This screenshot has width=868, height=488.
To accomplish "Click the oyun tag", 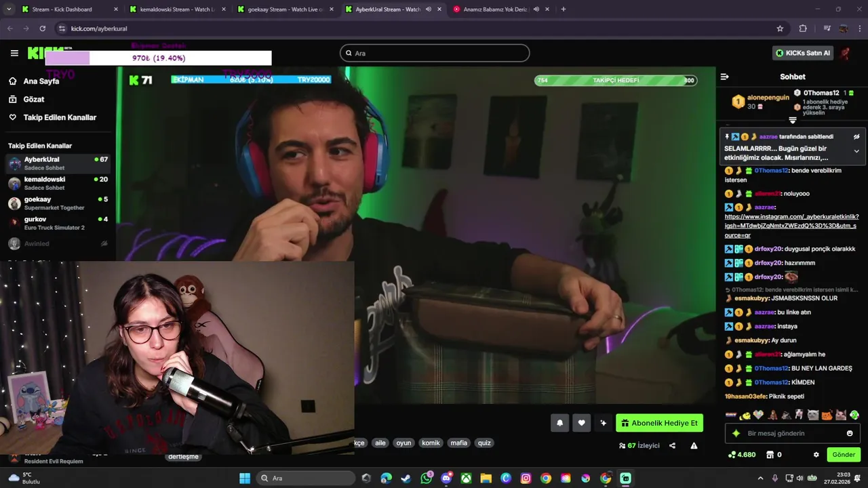I will pyautogui.click(x=403, y=443).
